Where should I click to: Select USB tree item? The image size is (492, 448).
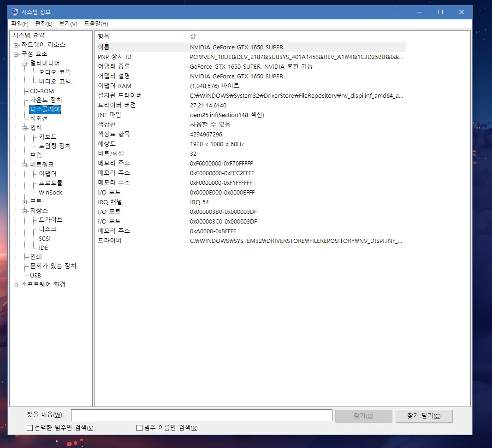36,275
